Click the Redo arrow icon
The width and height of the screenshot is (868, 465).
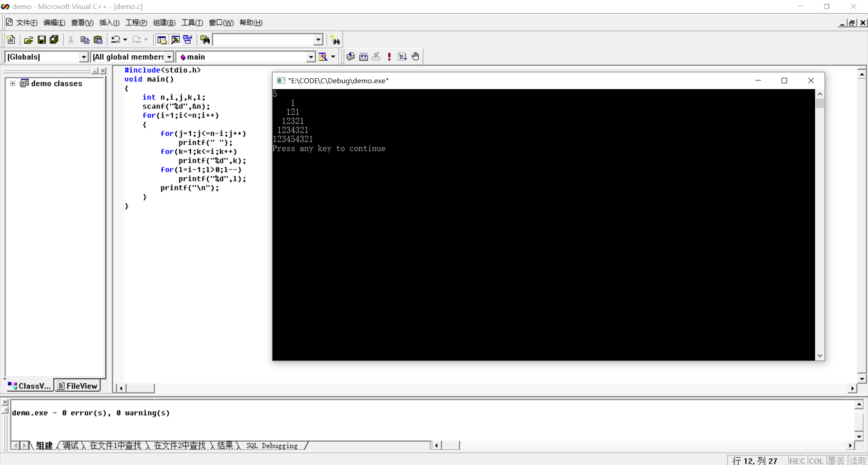tap(137, 40)
